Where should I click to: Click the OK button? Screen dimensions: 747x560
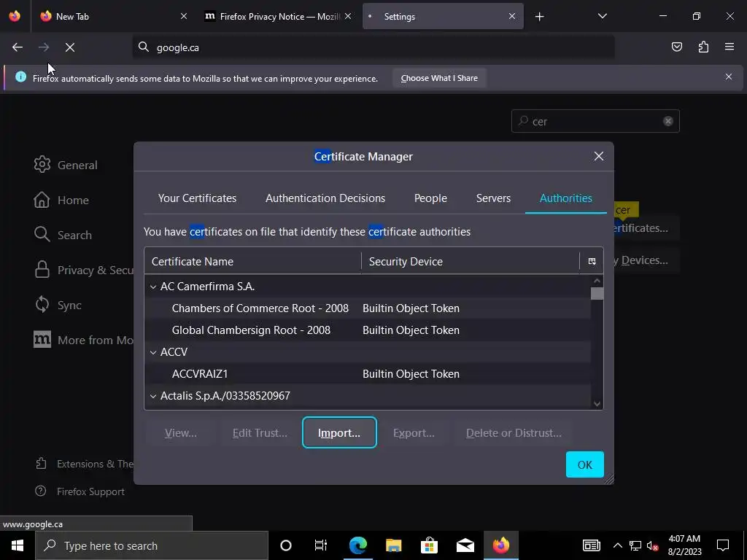coord(584,464)
